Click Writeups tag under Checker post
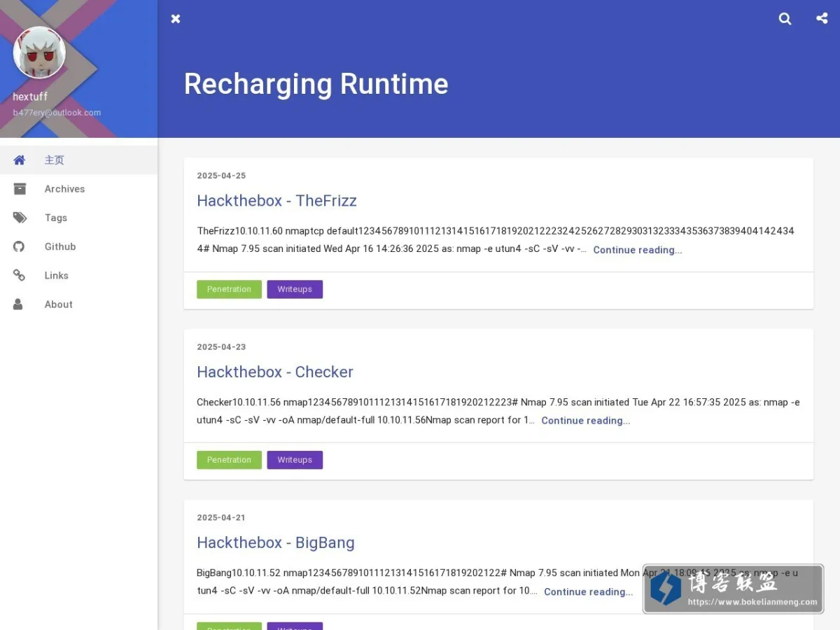 click(295, 460)
